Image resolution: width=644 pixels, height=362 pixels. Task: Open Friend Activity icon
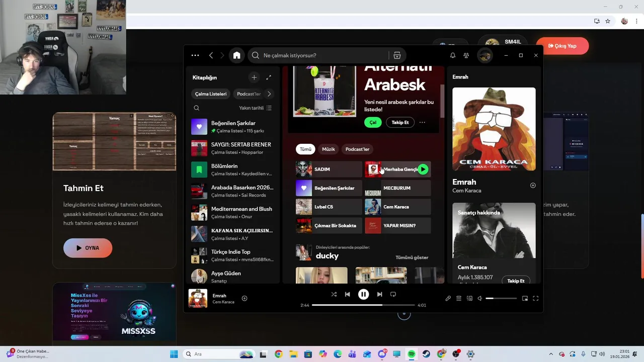pyautogui.click(x=466, y=55)
